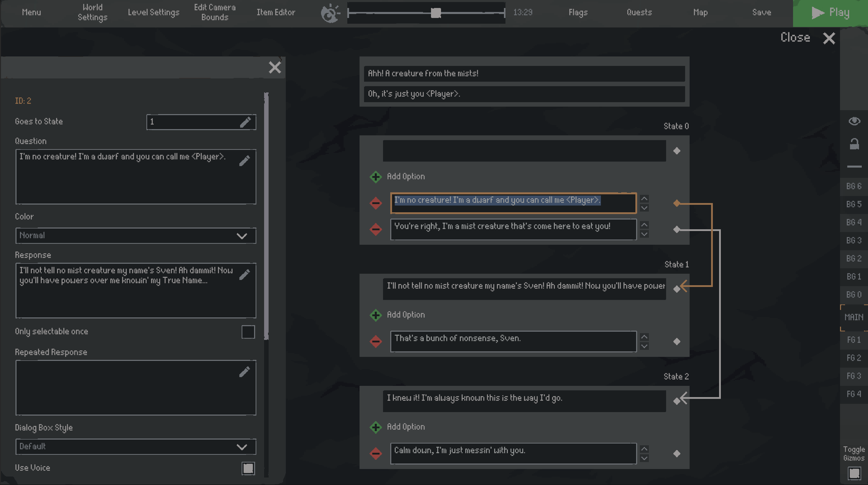Click the pencil icon in Repeated Response box

(x=245, y=372)
